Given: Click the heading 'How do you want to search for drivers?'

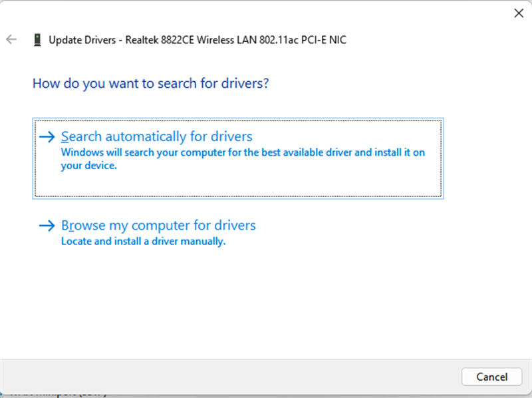Looking at the screenshot, I should coord(151,84).
